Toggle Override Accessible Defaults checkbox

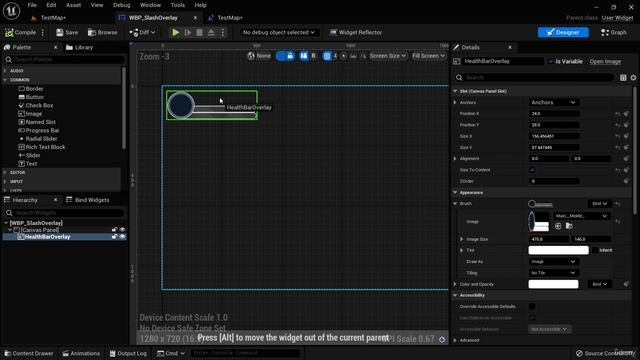click(x=532, y=307)
